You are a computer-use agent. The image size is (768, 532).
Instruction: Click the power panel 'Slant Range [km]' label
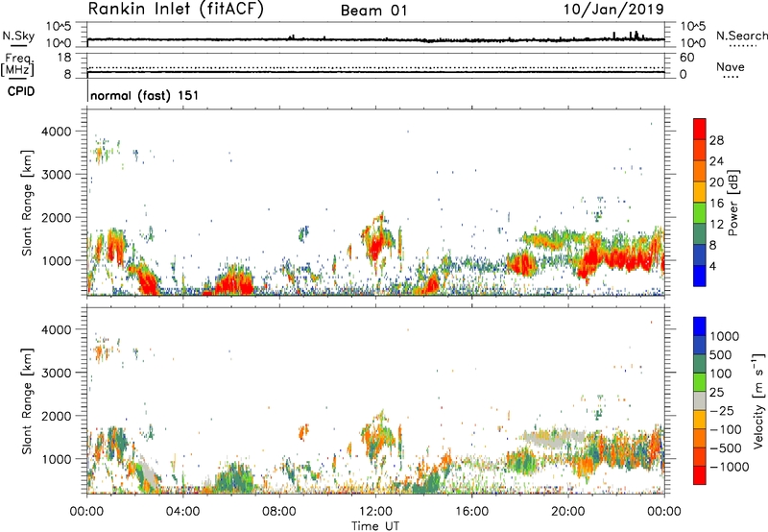[27, 203]
